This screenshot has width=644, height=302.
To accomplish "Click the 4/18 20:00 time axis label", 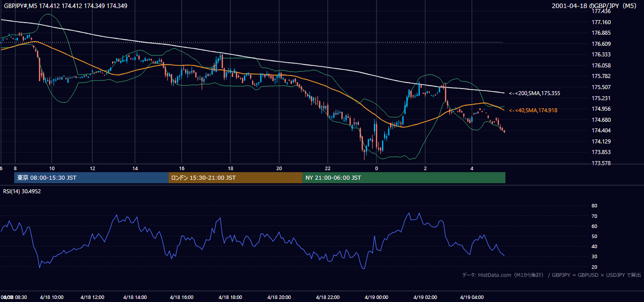I will [279, 297].
